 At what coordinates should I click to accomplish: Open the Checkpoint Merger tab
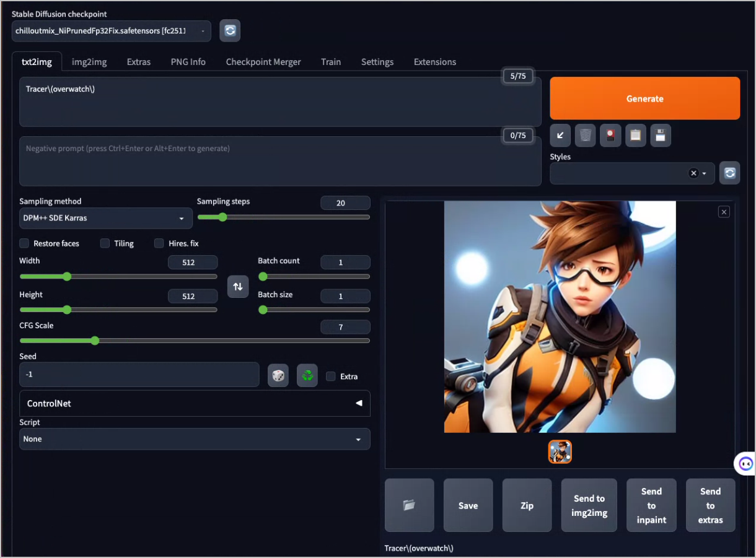[x=263, y=62]
